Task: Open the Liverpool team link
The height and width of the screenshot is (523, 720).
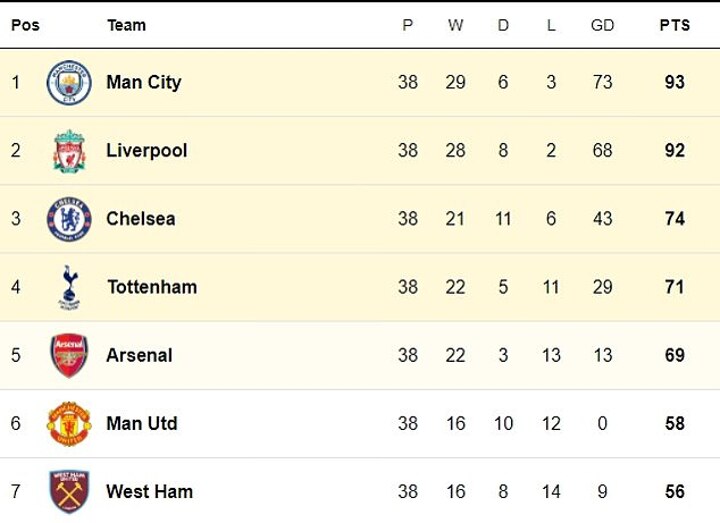Action: 146,151
